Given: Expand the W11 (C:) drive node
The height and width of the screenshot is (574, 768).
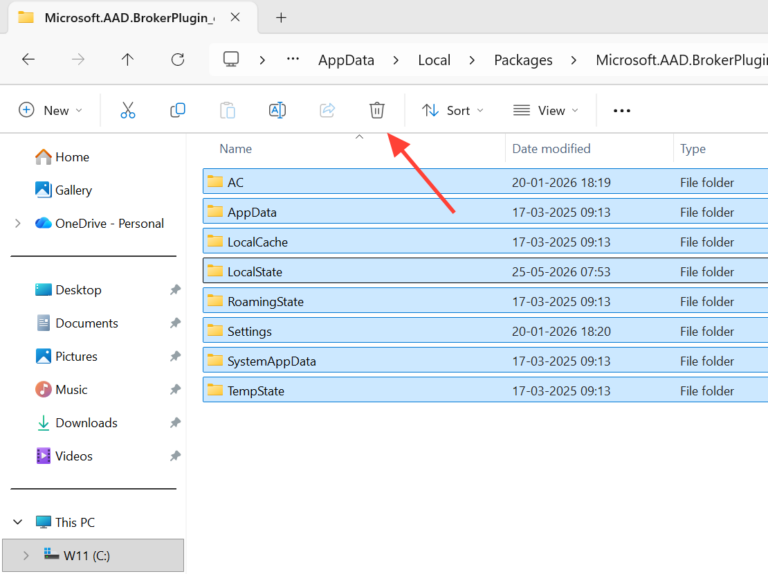Looking at the screenshot, I should tap(25, 555).
